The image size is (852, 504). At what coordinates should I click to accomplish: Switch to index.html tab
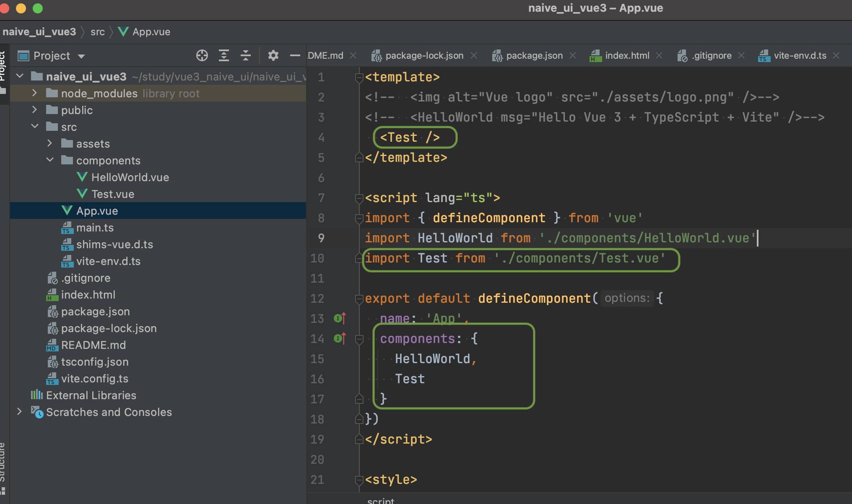tap(626, 55)
